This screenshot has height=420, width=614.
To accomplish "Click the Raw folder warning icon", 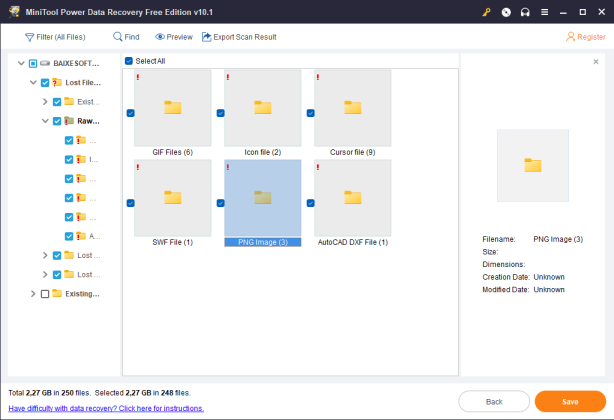I will click(x=69, y=121).
